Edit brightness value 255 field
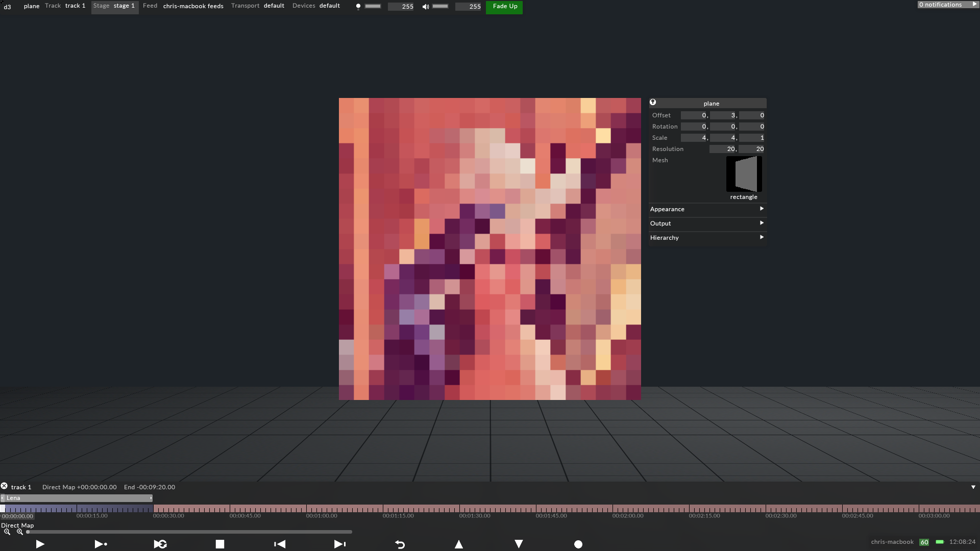The image size is (980, 551). [x=401, y=7]
